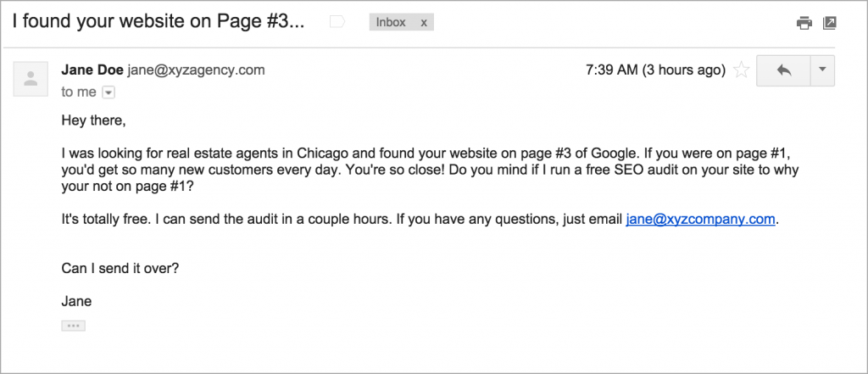
Task: Click the Inbox label tag
Action: click(391, 23)
